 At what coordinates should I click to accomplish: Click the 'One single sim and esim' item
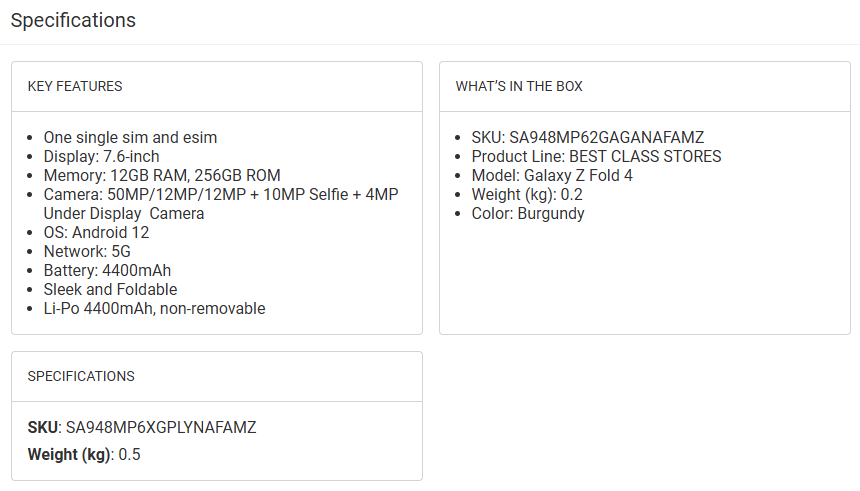pyautogui.click(x=130, y=137)
